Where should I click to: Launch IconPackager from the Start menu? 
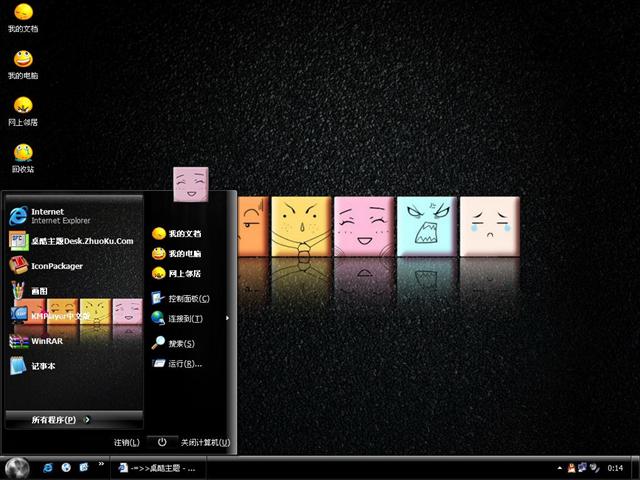pyautogui.click(x=56, y=266)
